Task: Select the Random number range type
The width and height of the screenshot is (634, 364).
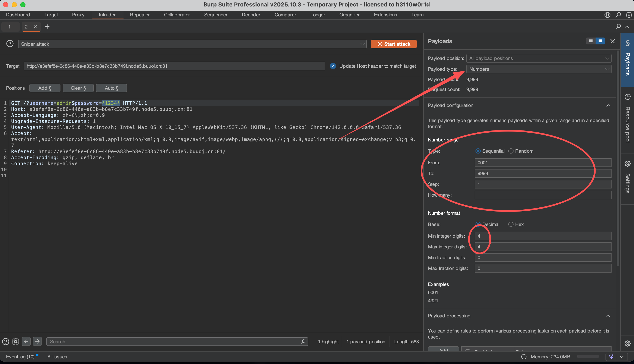Action: 511,151
